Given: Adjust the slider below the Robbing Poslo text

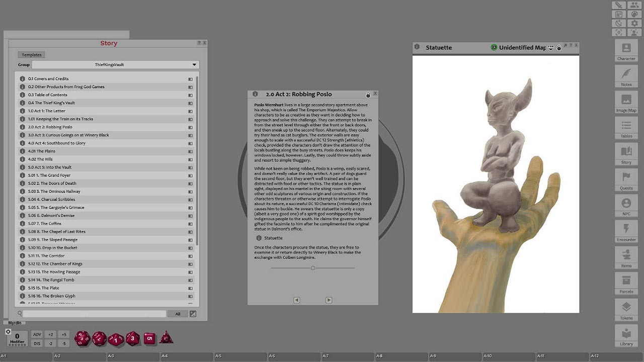Looking at the screenshot, I should coord(312,268).
